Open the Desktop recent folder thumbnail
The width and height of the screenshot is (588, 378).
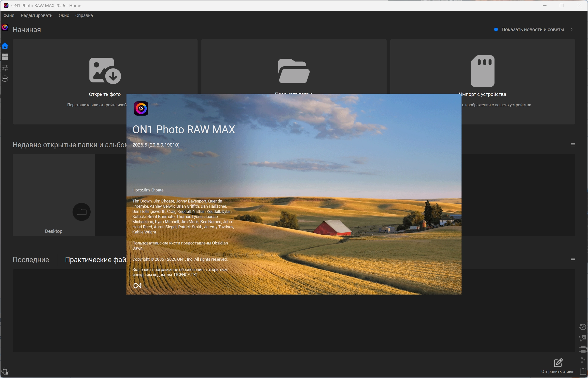tap(54, 195)
